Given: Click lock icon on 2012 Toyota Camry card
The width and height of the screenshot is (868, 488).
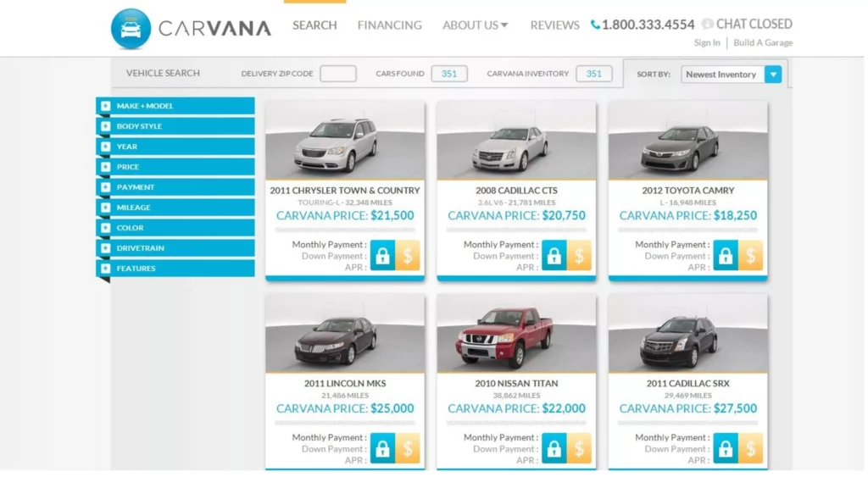Looking at the screenshot, I should tap(726, 255).
